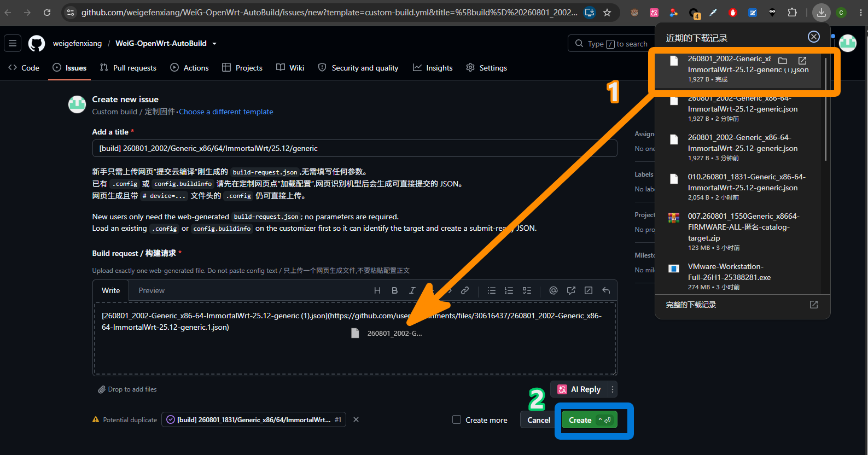Image resolution: width=868 pixels, height=455 pixels.
Task: Open the potential duplicate issue #1
Action: coord(254,419)
